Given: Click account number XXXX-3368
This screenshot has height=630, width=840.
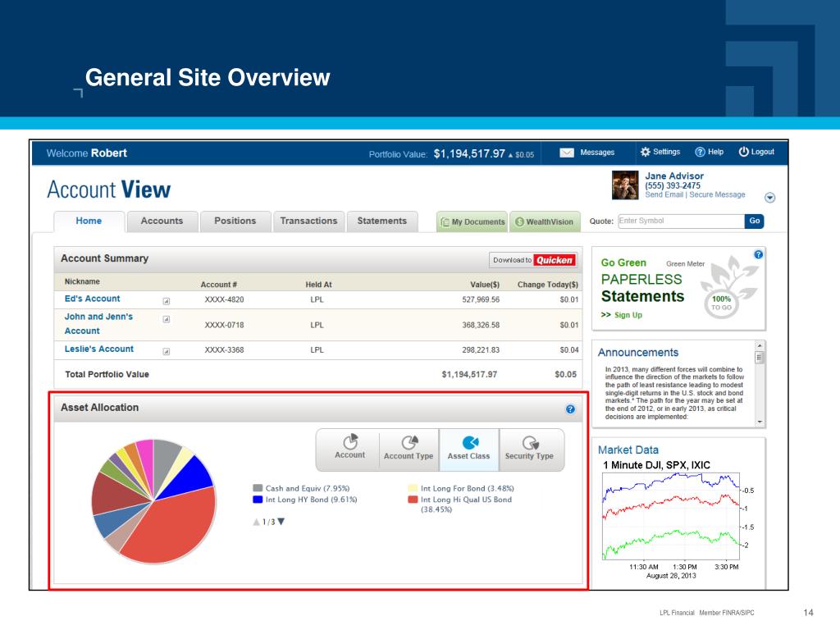Looking at the screenshot, I should pyautogui.click(x=224, y=350).
